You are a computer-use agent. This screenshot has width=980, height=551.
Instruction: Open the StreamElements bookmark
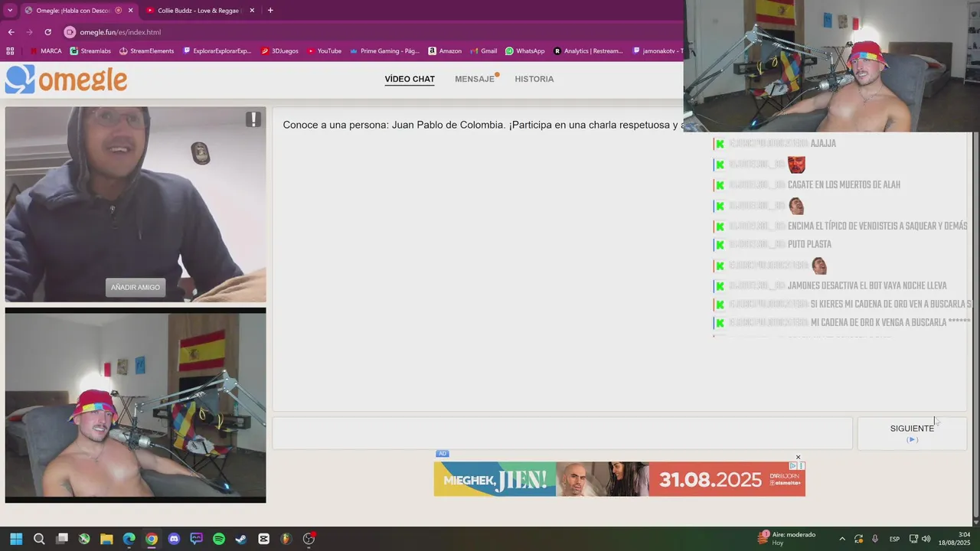point(146,51)
